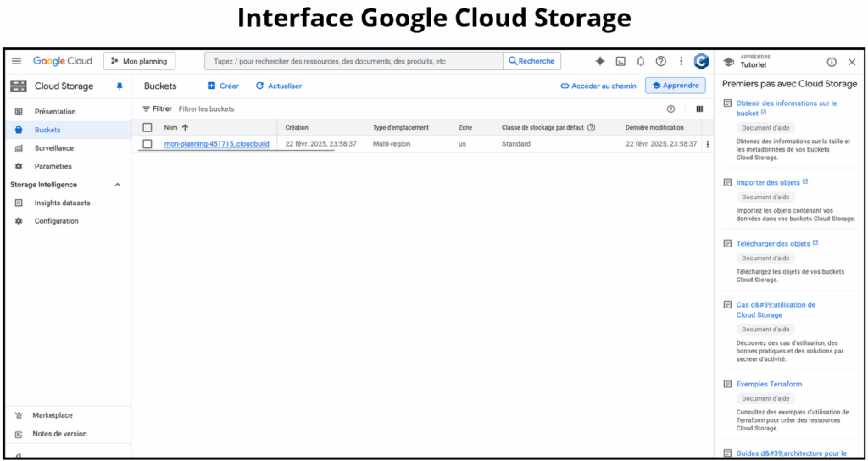Click the Créer button
The image size is (868, 461).
[x=223, y=86]
